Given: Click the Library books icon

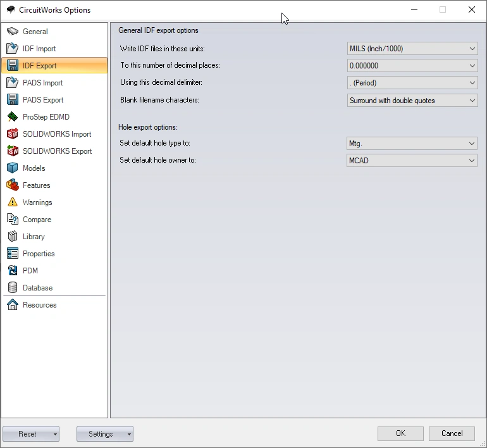Looking at the screenshot, I should [x=12, y=237].
